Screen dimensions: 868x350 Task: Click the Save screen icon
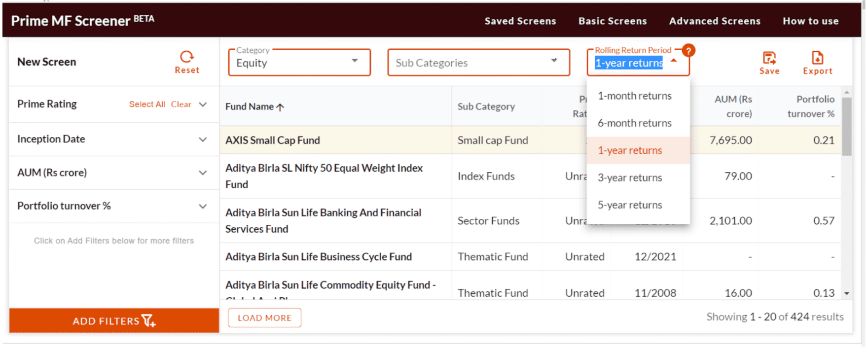(x=769, y=58)
